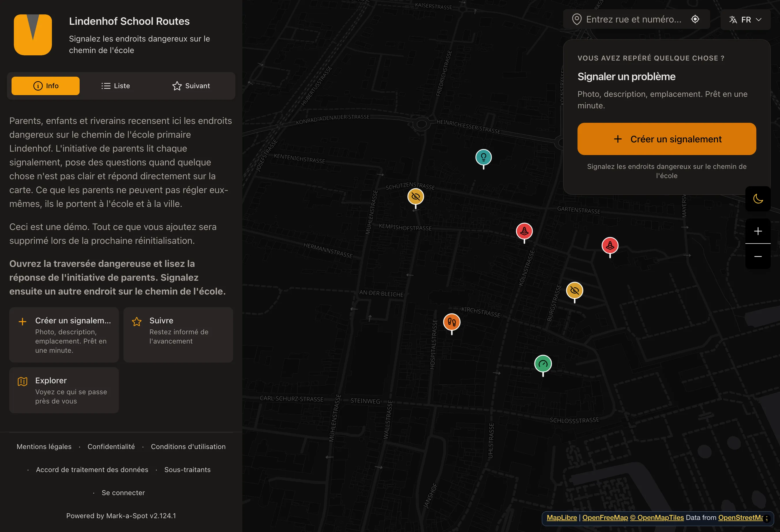Switch to the Suivant tab
This screenshot has width=780, height=532.
191,86
